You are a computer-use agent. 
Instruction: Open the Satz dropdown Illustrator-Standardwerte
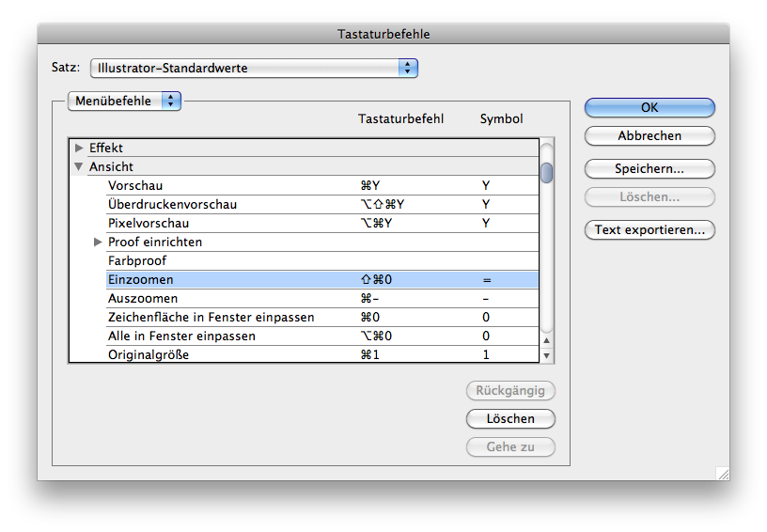coord(254,68)
